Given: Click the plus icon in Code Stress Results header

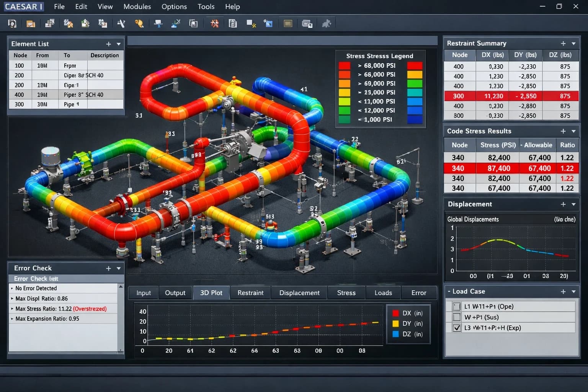Looking at the screenshot, I should tap(563, 131).
